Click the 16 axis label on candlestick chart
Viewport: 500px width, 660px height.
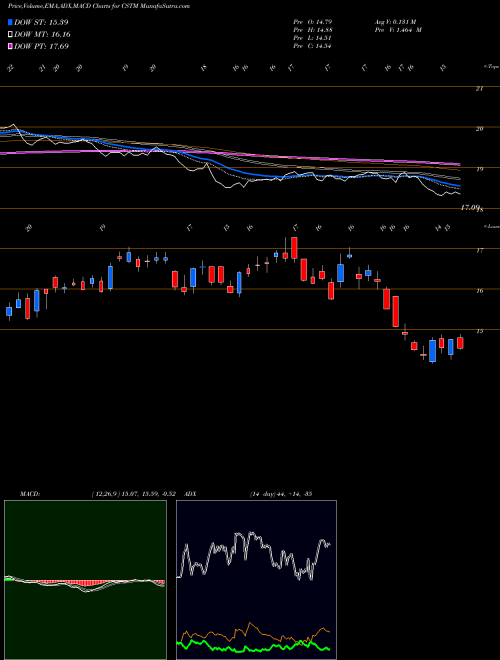(479, 290)
